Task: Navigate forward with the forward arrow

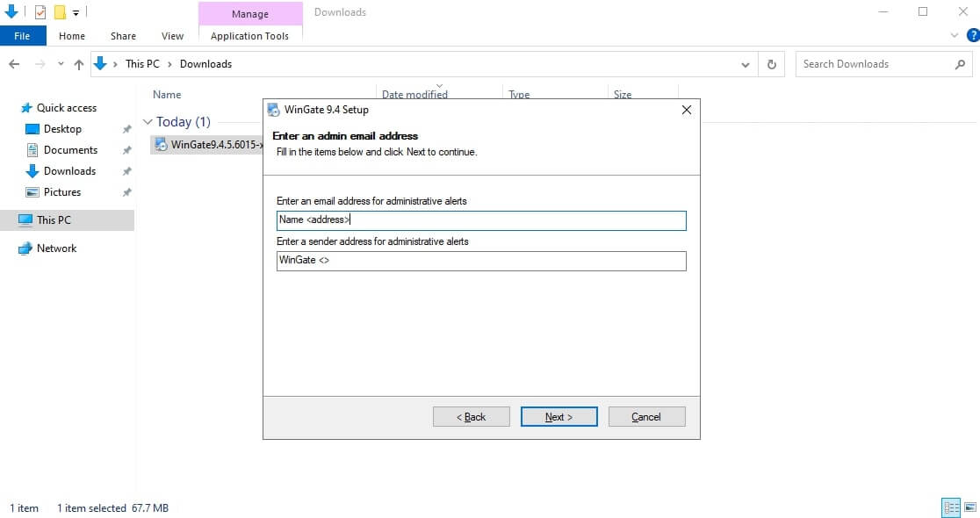Action: click(40, 64)
